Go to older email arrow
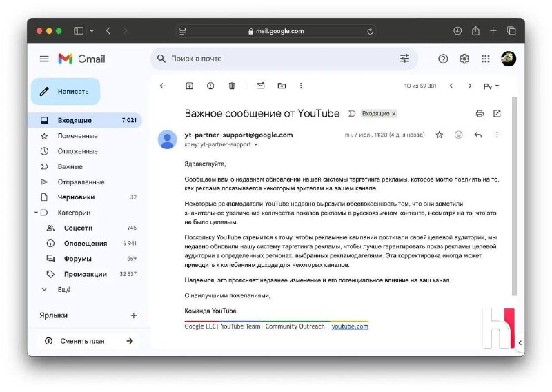Image resolution: width=552 pixels, height=392 pixels. (x=470, y=86)
